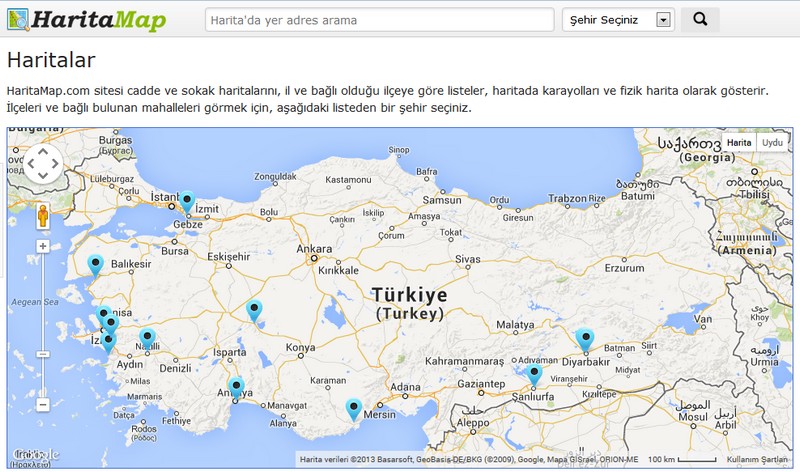Zoom in with the plus button
The height and width of the screenshot is (472, 800).
[43, 246]
